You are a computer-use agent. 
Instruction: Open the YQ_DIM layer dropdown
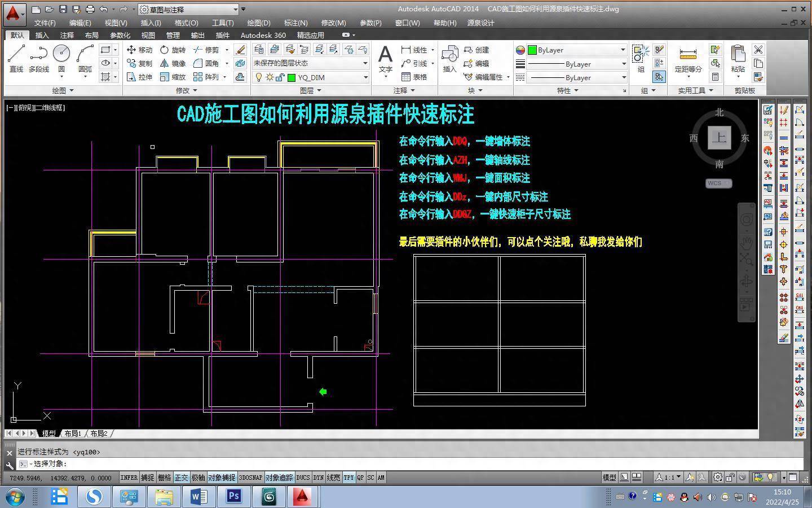365,77
